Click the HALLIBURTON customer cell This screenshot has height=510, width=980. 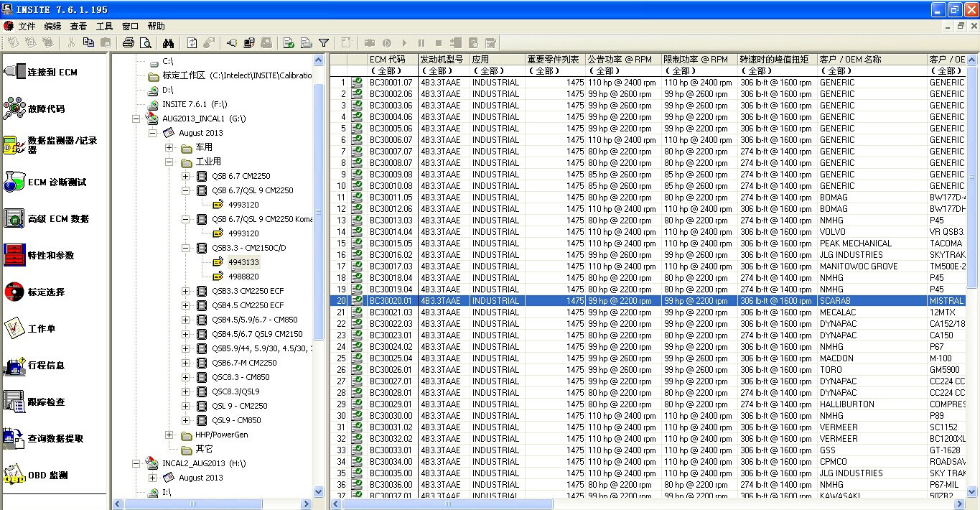point(872,404)
